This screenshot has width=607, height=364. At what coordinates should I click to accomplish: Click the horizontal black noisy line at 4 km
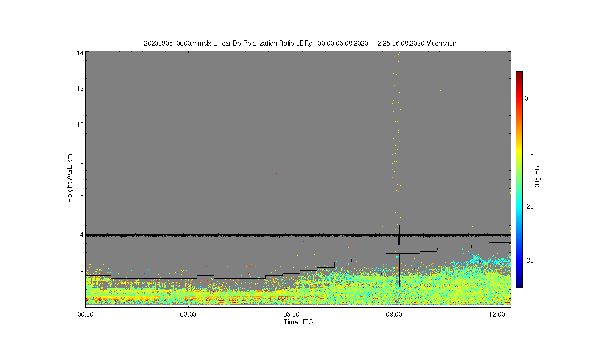pos(298,235)
